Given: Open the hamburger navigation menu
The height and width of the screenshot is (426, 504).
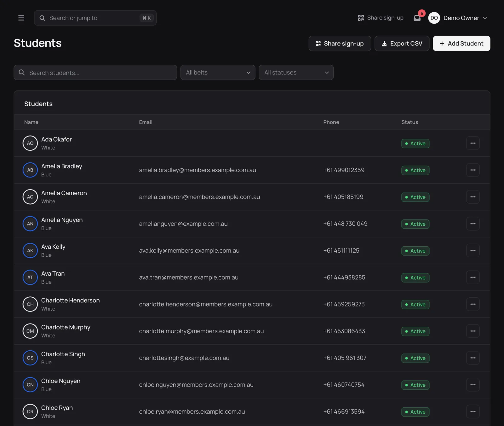Looking at the screenshot, I should (x=21, y=18).
